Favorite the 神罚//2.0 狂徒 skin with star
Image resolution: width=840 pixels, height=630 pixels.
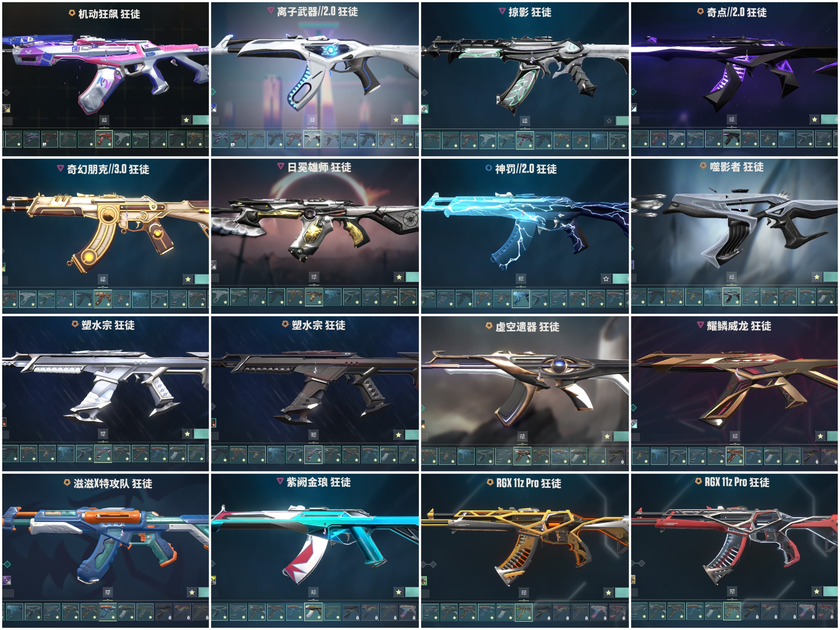click(606, 278)
